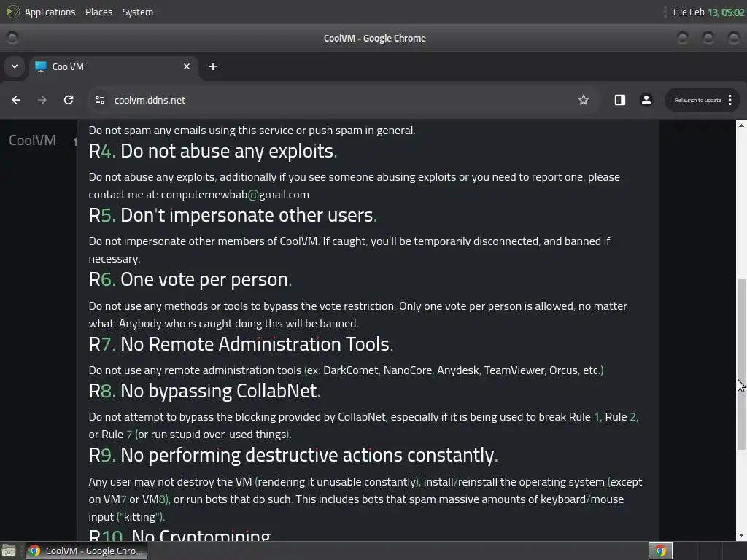The image size is (747, 560).
Task: Bookmark this page with the star icon
Action: [x=584, y=100]
